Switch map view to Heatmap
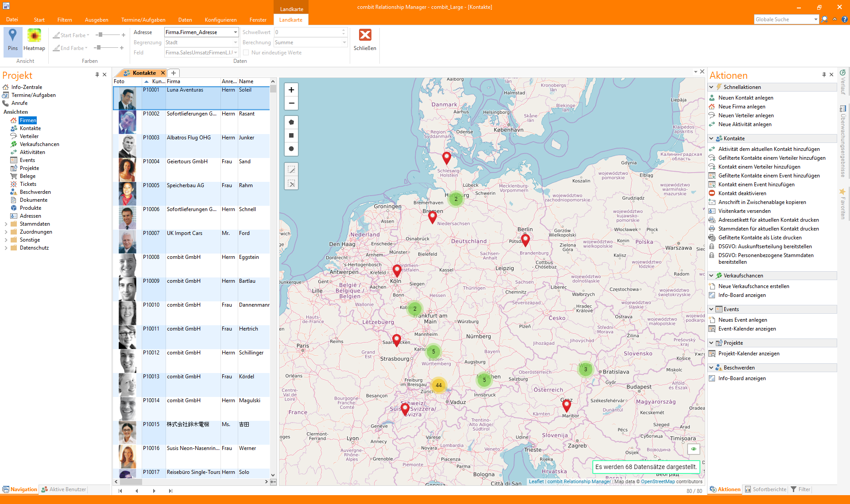This screenshot has height=504, width=850. pyautogui.click(x=34, y=40)
